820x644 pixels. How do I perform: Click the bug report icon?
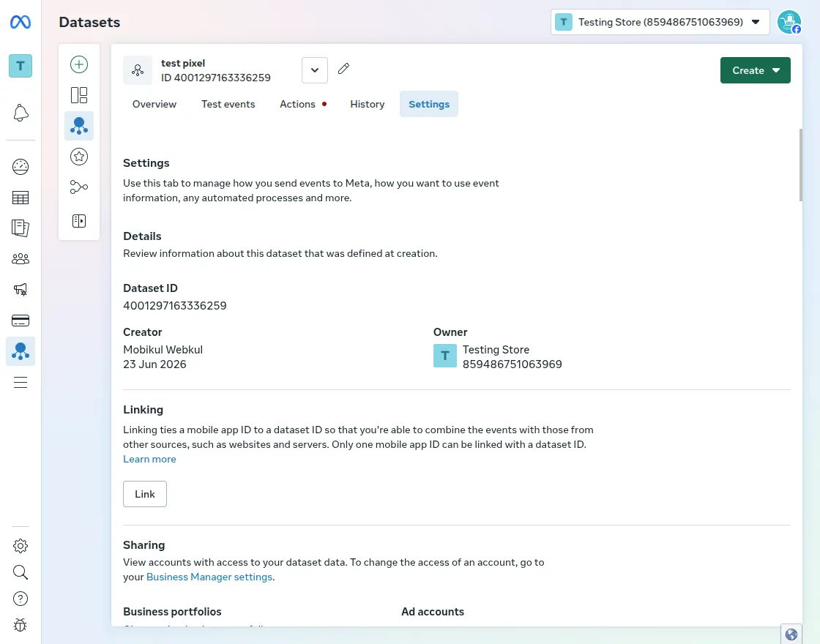[x=20, y=625]
